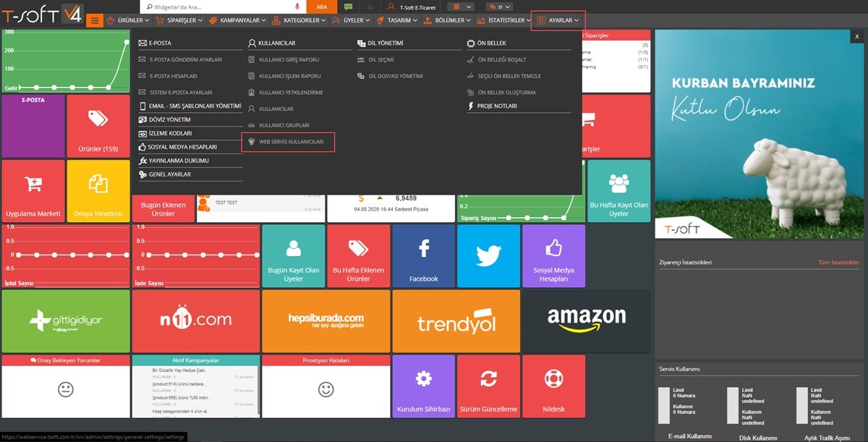This screenshot has width=868, height=442.
Task: Open the Kurulum Sihirbazı gear tile
Action: click(424, 386)
